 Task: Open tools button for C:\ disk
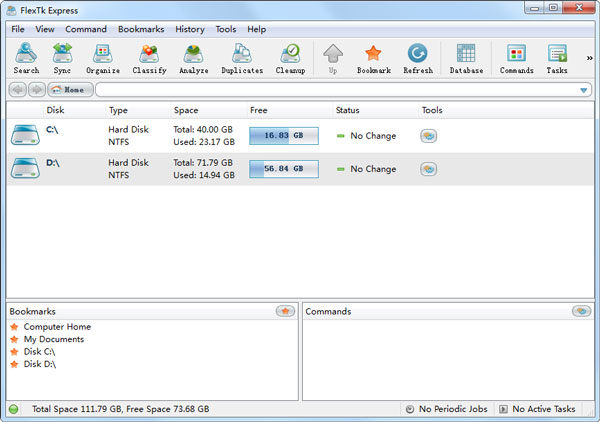click(429, 136)
